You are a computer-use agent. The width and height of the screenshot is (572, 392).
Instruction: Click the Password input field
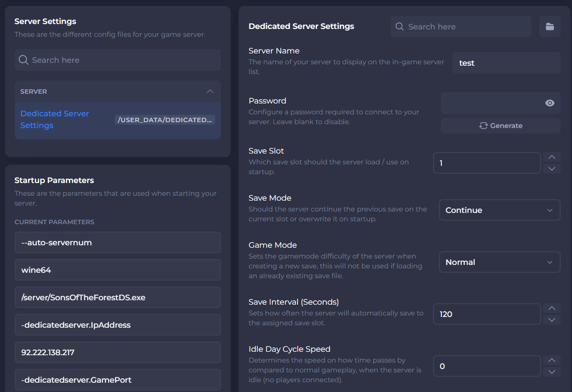tap(491, 103)
